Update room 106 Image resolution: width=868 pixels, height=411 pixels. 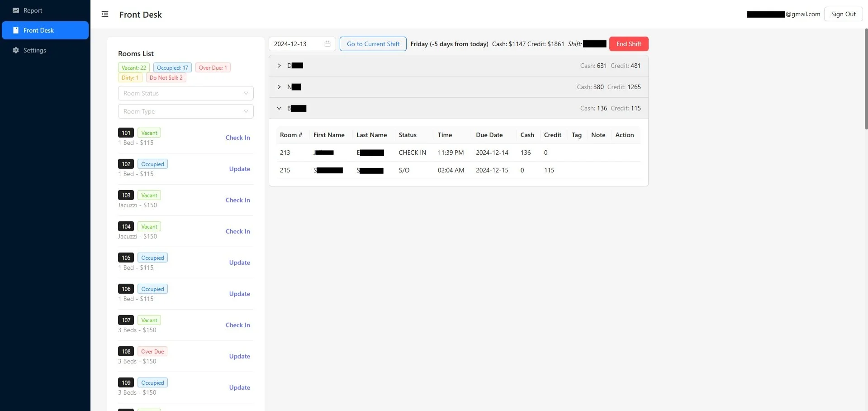[x=240, y=294]
